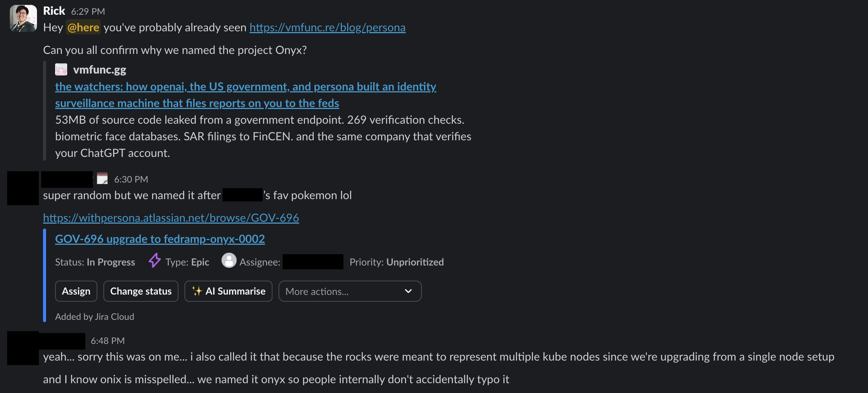Click the @here mention highlight
Viewport: 868px width, 393px height.
pyautogui.click(x=83, y=27)
